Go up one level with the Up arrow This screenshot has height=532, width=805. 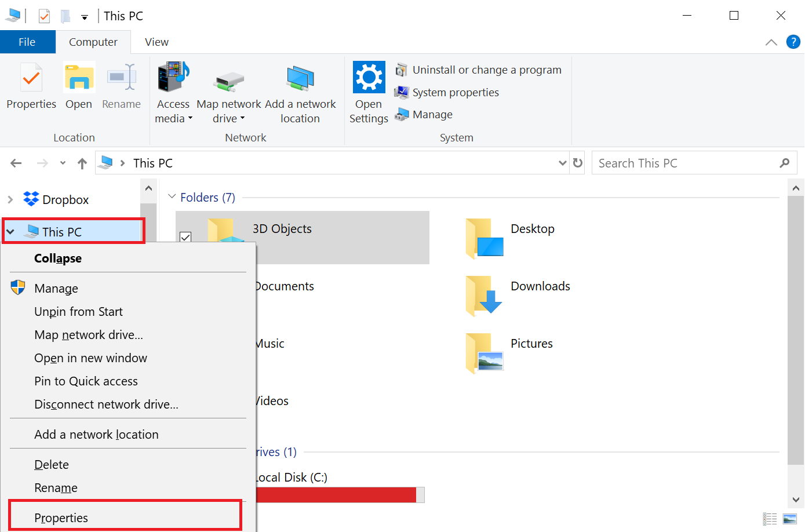[82, 163]
